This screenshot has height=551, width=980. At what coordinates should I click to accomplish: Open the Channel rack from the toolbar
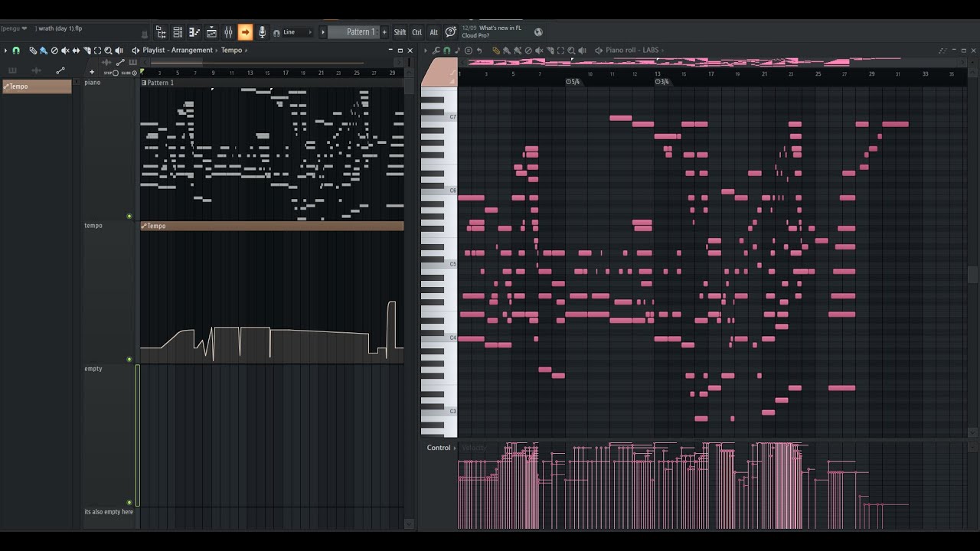pos(178,32)
